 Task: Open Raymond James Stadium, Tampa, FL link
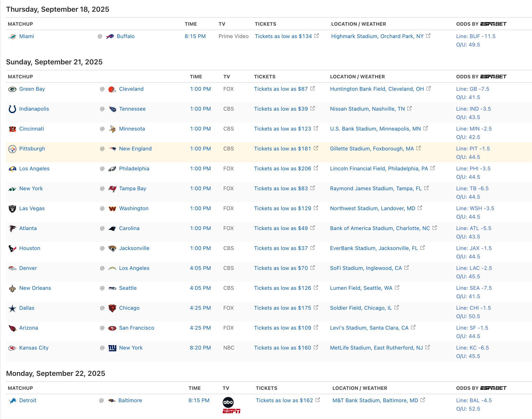(x=376, y=188)
